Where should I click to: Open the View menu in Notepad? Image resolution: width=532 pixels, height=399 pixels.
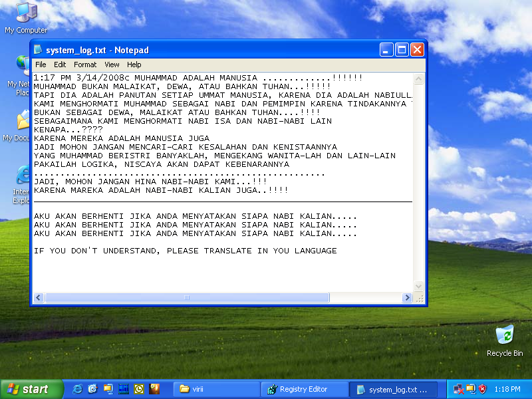[x=112, y=65]
